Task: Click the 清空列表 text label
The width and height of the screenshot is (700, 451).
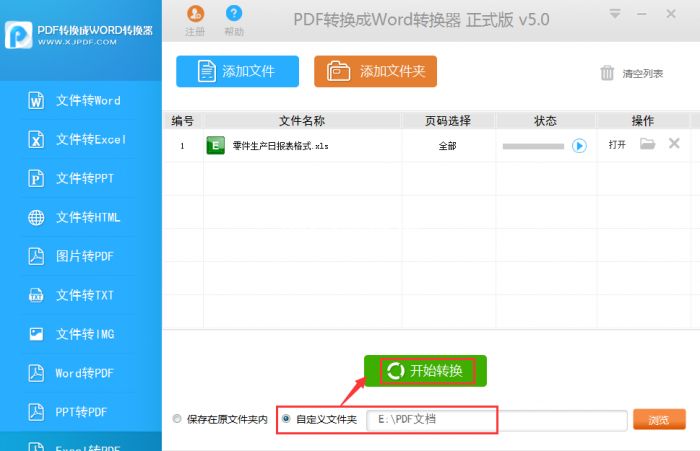Action: click(x=643, y=74)
